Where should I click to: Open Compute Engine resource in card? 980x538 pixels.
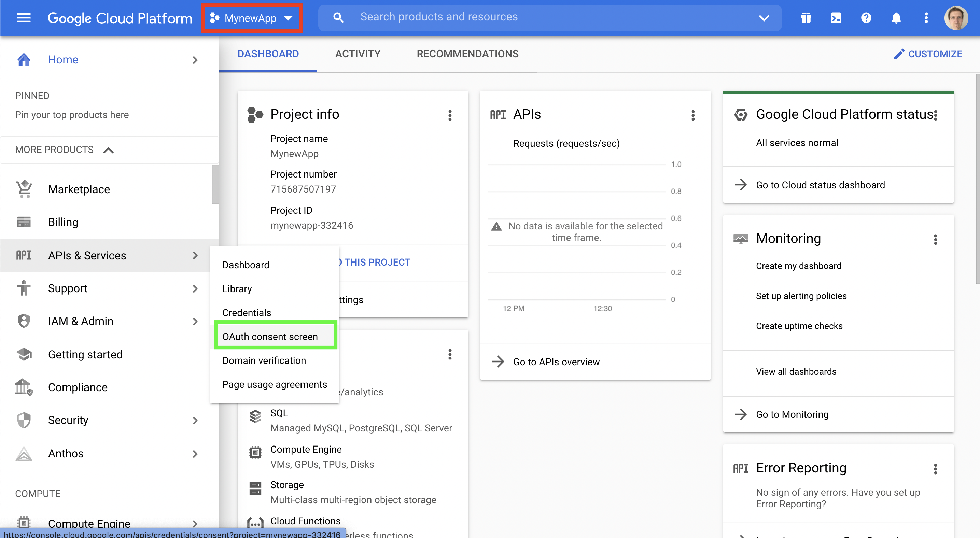click(x=306, y=449)
